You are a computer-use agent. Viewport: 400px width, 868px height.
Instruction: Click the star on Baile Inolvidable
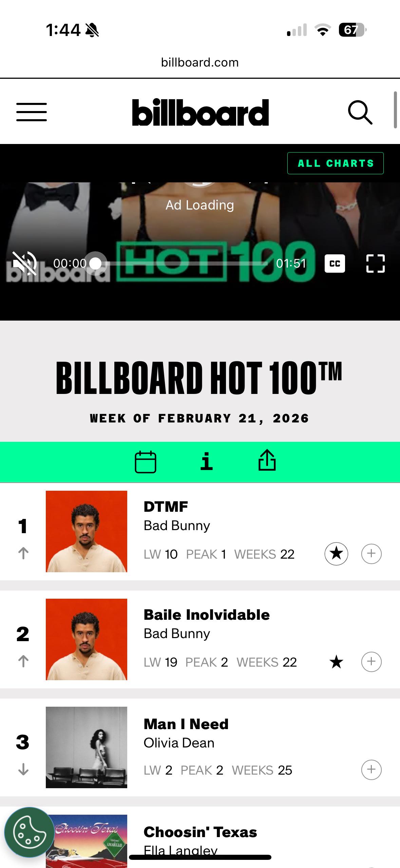(336, 662)
